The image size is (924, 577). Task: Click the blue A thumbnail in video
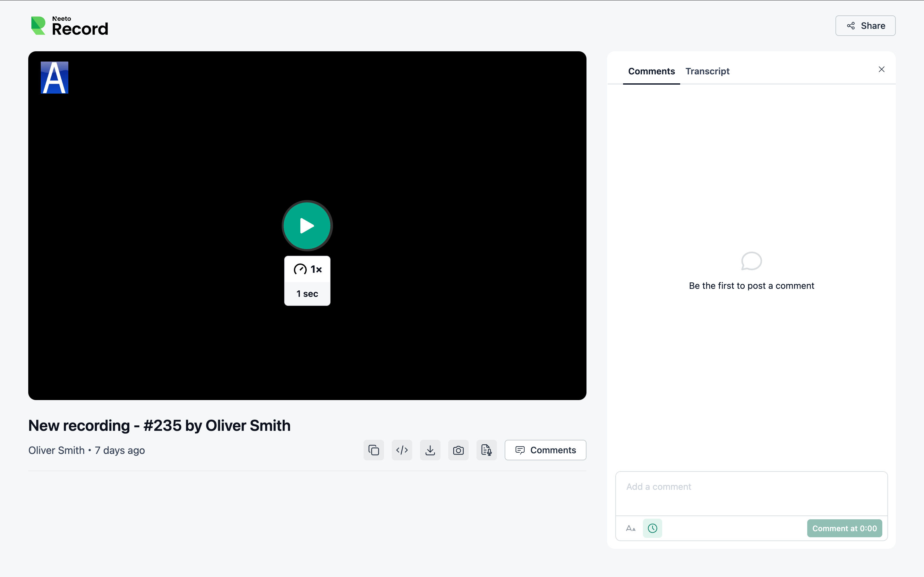(55, 78)
